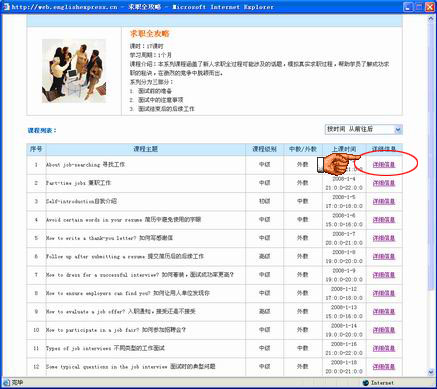This screenshot has width=437, height=389.
Task: Click 'Self-introduction' course topic
Action: tap(81, 201)
